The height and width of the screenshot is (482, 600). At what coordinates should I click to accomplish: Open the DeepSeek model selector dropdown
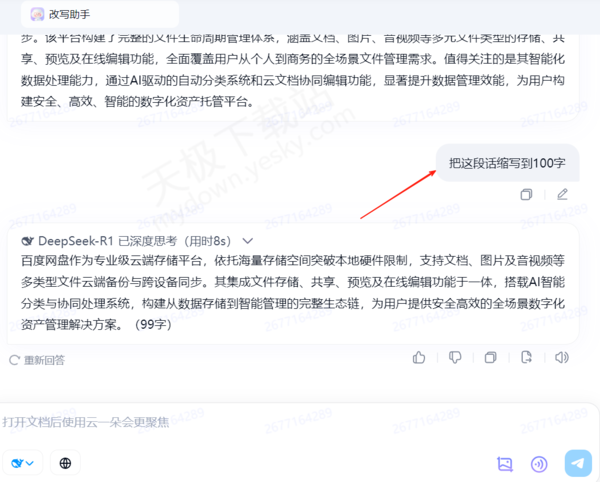pyautogui.click(x=23, y=463)
